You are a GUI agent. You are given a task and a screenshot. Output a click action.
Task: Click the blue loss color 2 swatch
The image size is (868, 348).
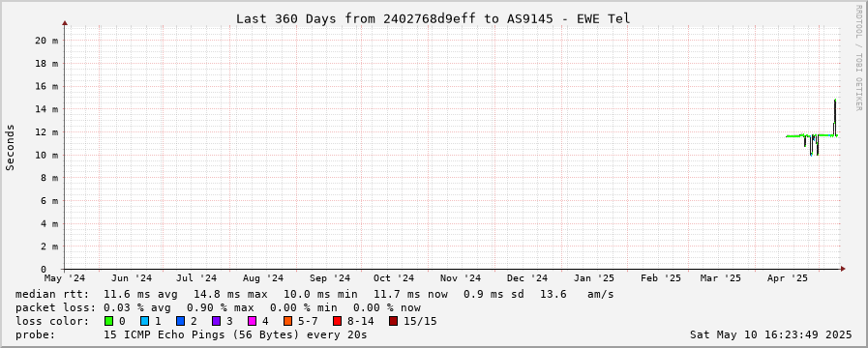[180, 321]
